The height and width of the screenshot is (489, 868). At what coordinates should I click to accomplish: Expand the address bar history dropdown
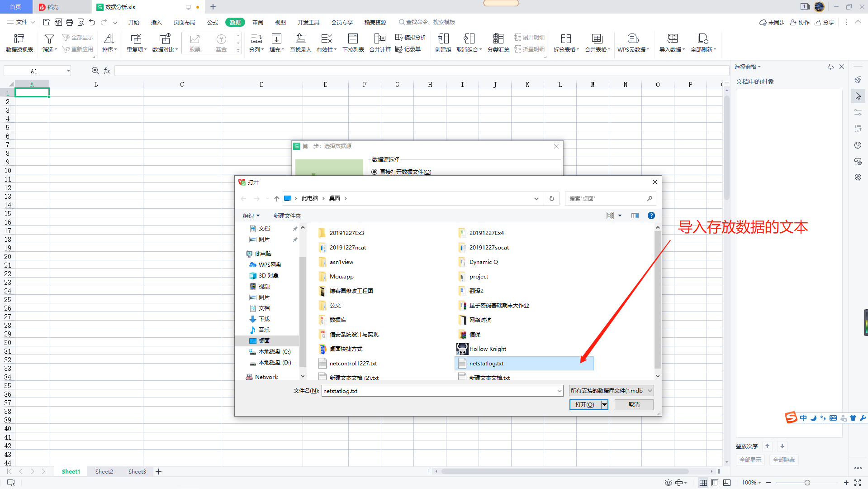(x=536, y=198)
